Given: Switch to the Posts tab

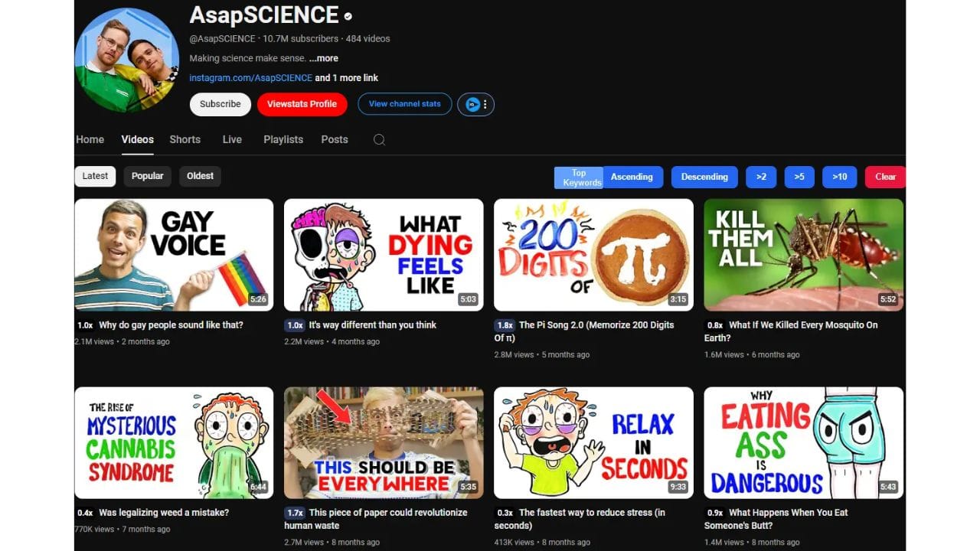Looking at the screenshot, I should (335, 139).
